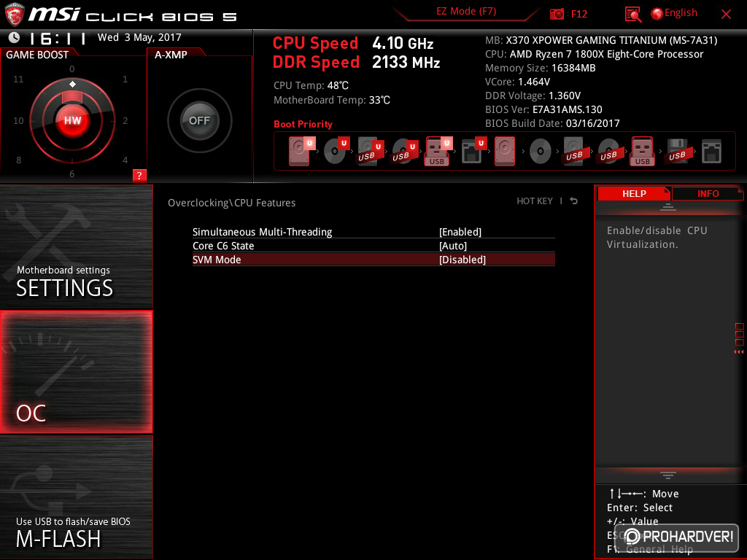
Task: Open the Game Boost question mark help
Action: coord(139,175)
